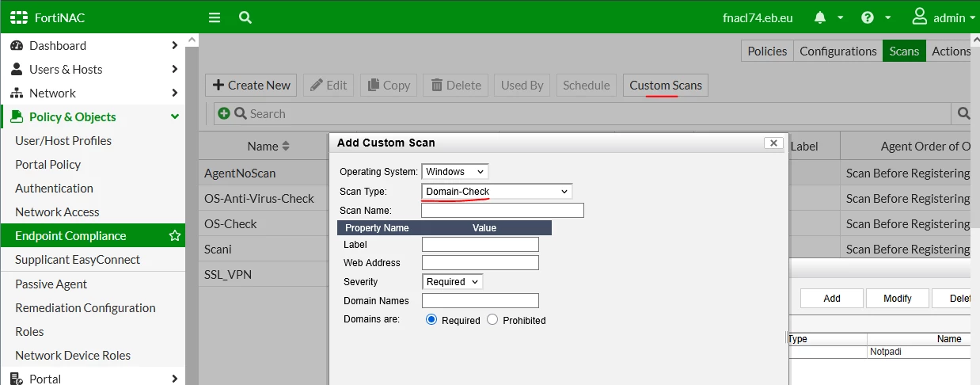This screenshot has height=385, width=980.
Task: Select the Prohibited domains radio button
Action: (492, 319)
